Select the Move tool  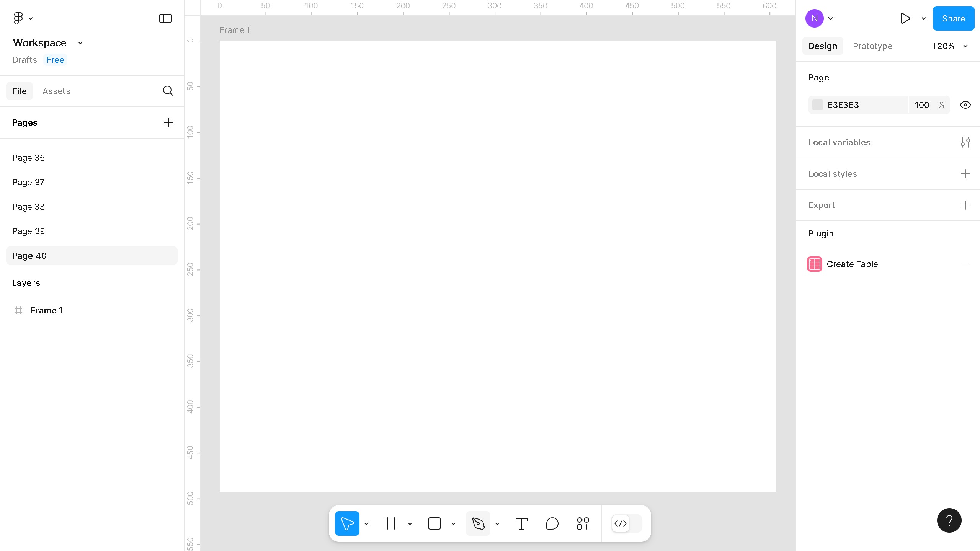[347, 523]
